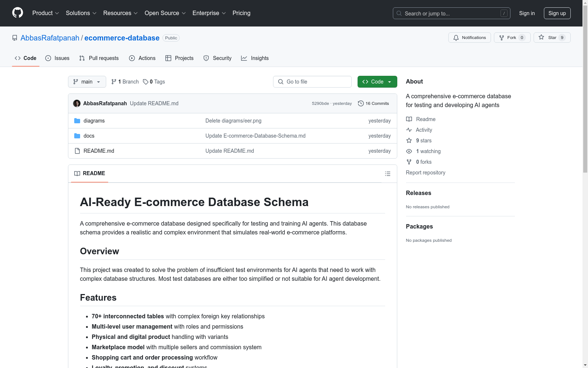Screen dimensions: 588x368
Task: Open the Actions tab
Action: click(x=142, y=58)
